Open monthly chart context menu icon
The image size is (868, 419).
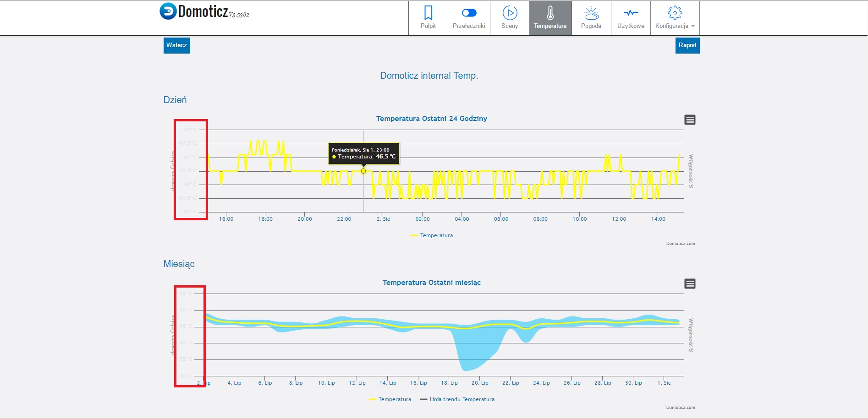click(x=690, y=284)
